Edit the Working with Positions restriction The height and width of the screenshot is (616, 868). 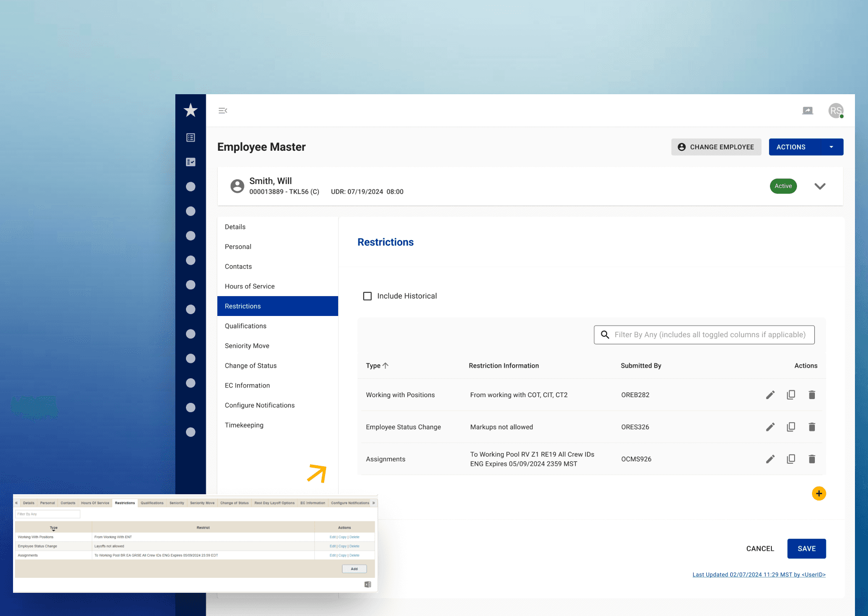click(x=770, y=395)
